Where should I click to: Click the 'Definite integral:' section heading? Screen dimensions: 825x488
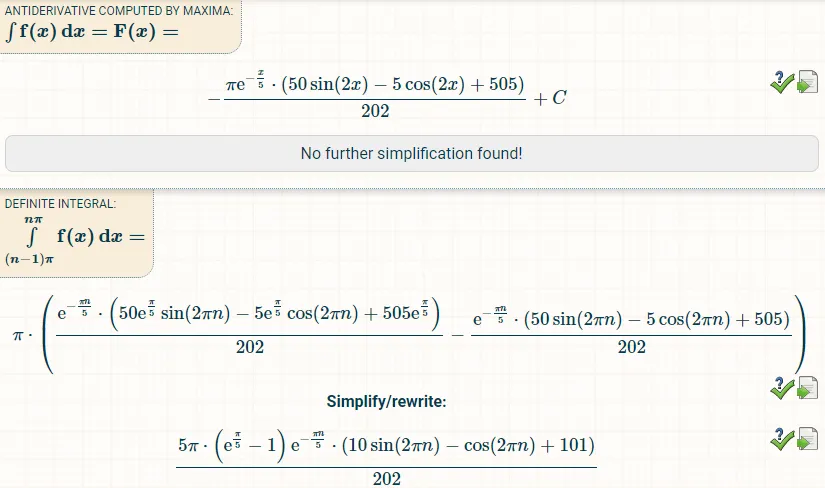pos(61,204)
